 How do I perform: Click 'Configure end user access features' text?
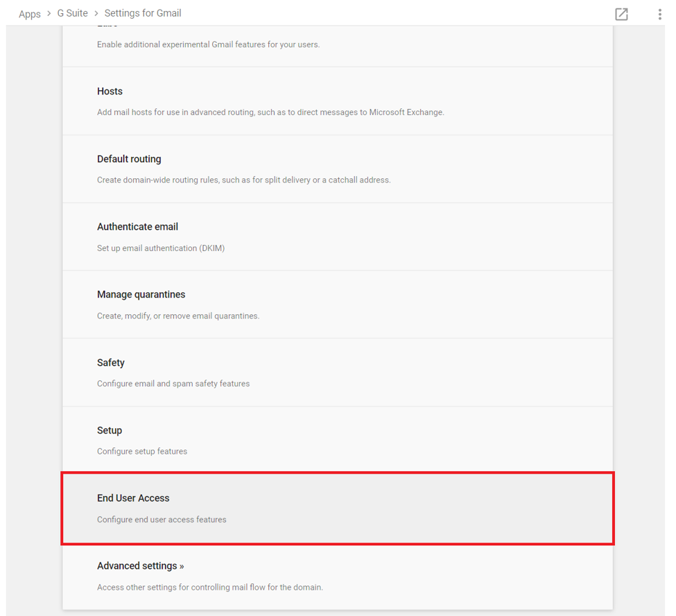[162, 520]
